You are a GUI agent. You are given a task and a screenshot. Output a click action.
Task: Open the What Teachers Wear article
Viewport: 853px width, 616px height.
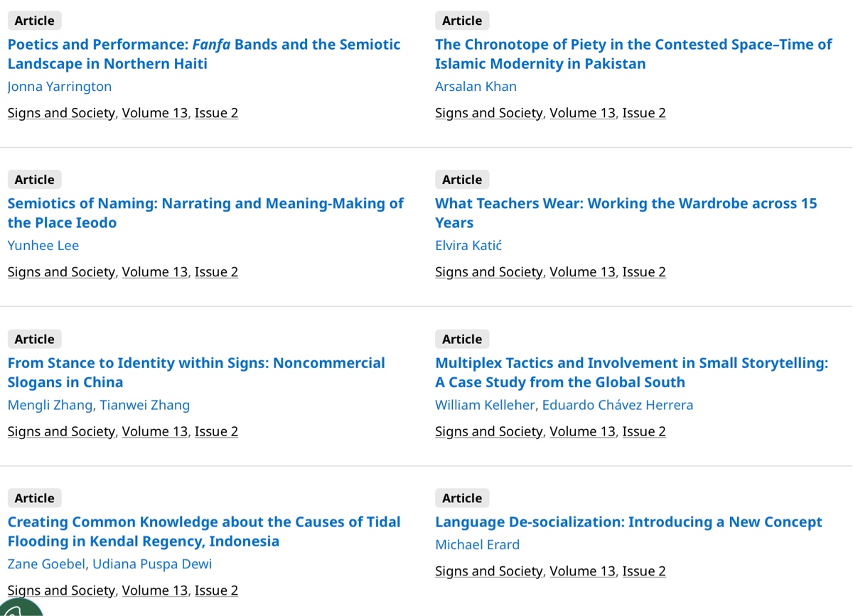[626, 213]
